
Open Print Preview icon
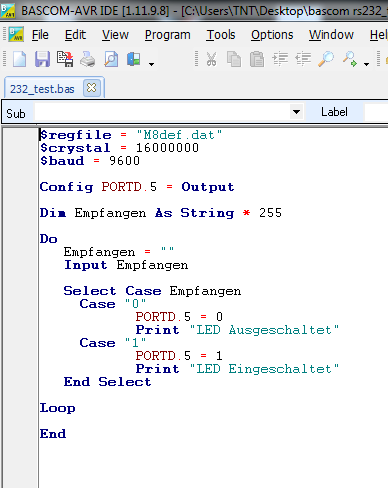click(x=111, y=59)
